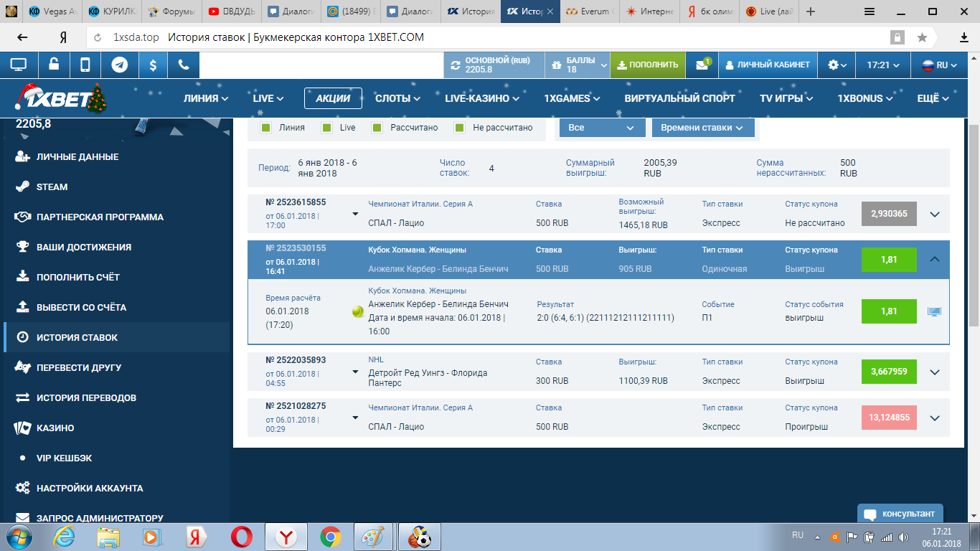Open the Ещё menu
This screenshot has height=551, width=980.
[933, 98]
